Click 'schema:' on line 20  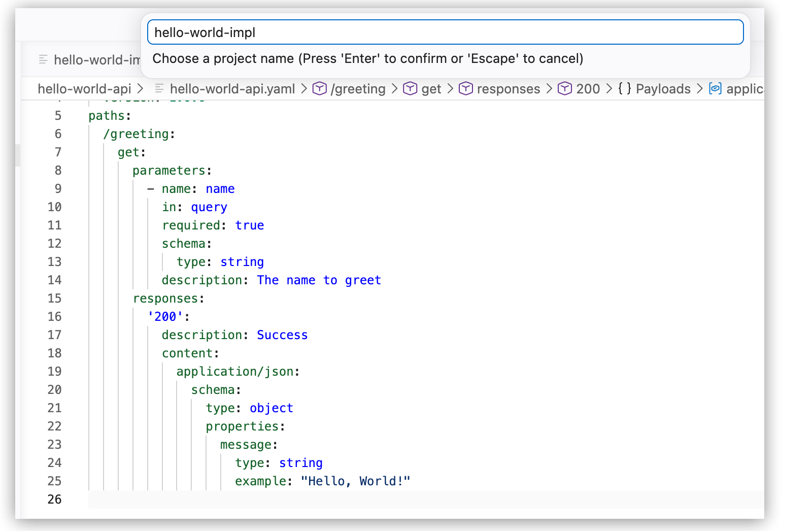coord(216,390)
